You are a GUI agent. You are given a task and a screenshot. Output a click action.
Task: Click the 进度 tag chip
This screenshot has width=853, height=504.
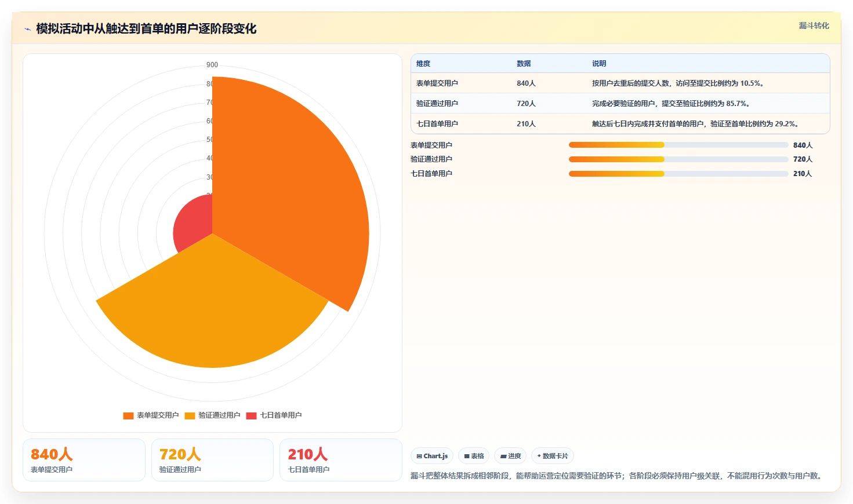[510, 456]
